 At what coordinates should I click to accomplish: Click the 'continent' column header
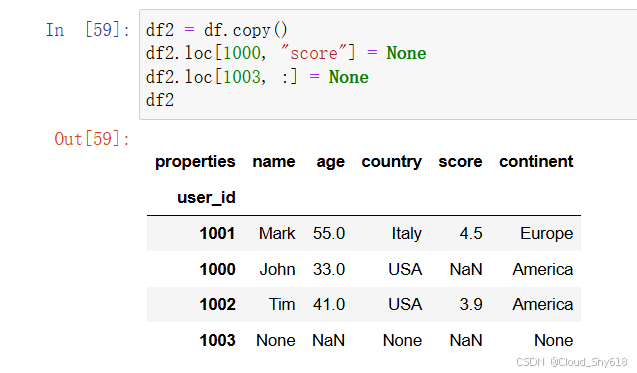pos(536,161)
